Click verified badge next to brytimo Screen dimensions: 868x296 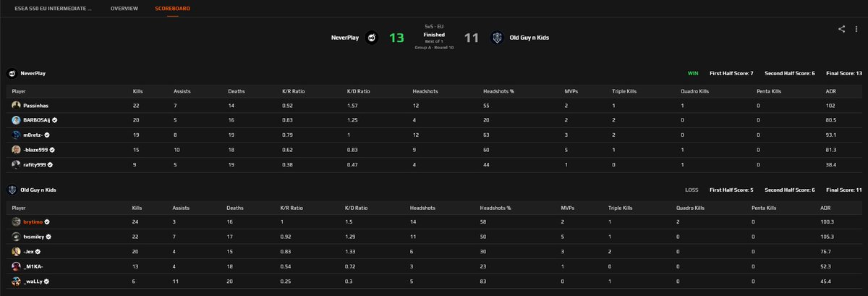pyautogui.click(x=47, y=221)
